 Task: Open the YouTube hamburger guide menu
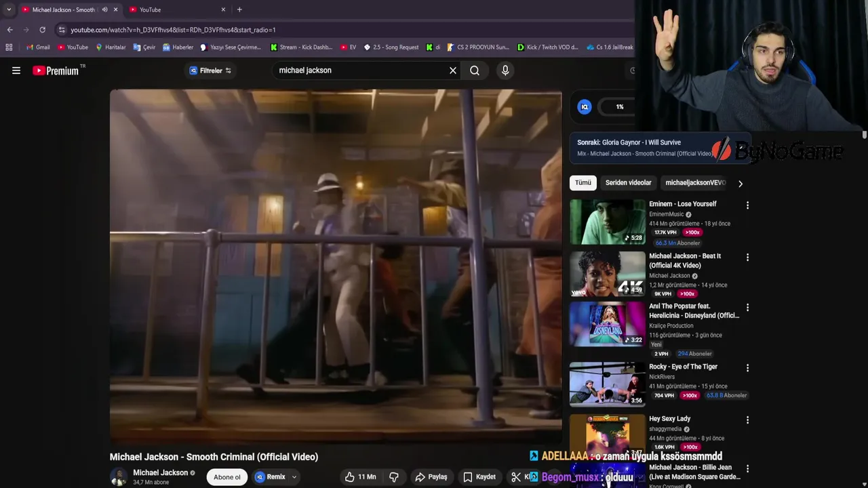click(x=16, y=70)
